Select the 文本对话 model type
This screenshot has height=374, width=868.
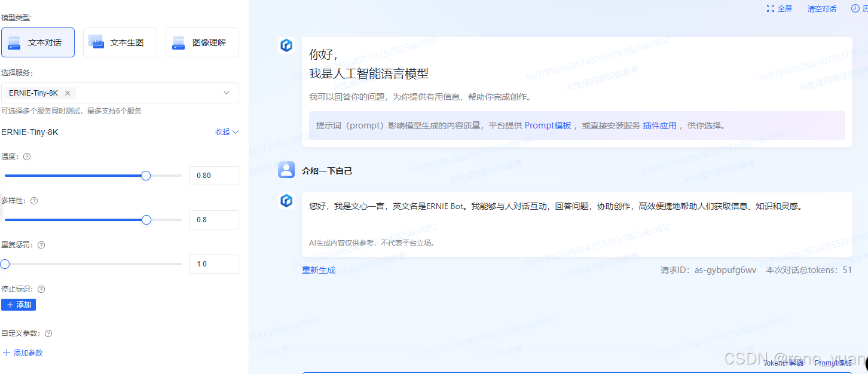click(x=38, y=42)
